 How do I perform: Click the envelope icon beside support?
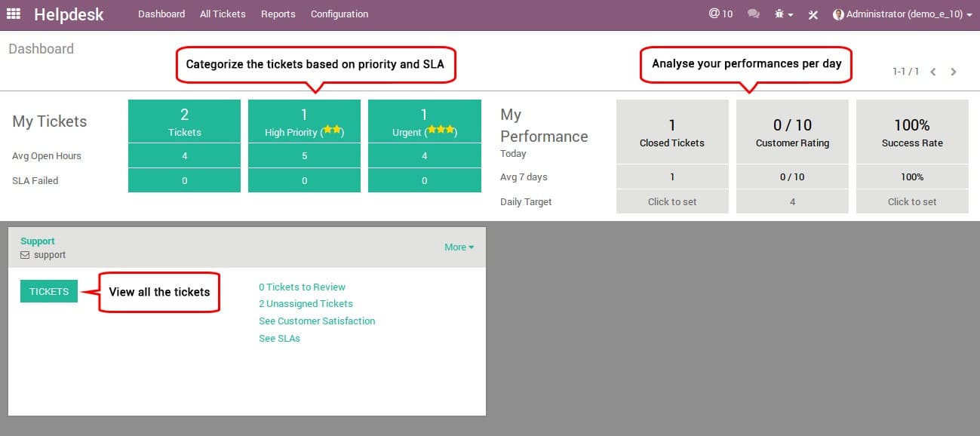coord(23,255)
